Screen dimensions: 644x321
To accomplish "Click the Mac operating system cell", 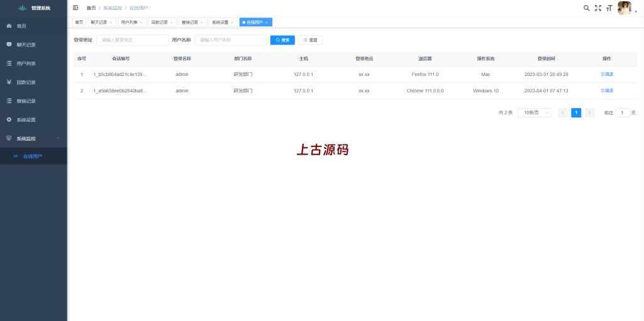I will (x=486, y=74).
